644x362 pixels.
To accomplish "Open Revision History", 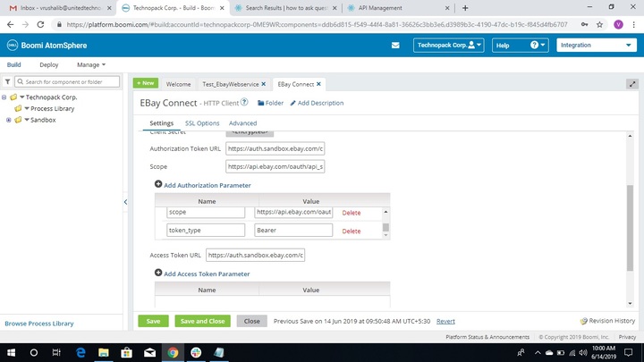I will pyautogui.click(x=607, y=321).
